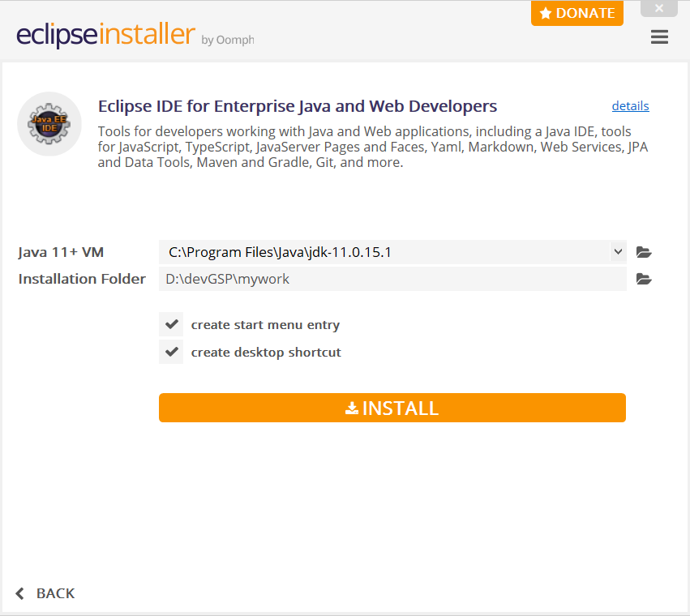Open product details link
The width and height of the screenshot is (690, 616).
[630, 106]
